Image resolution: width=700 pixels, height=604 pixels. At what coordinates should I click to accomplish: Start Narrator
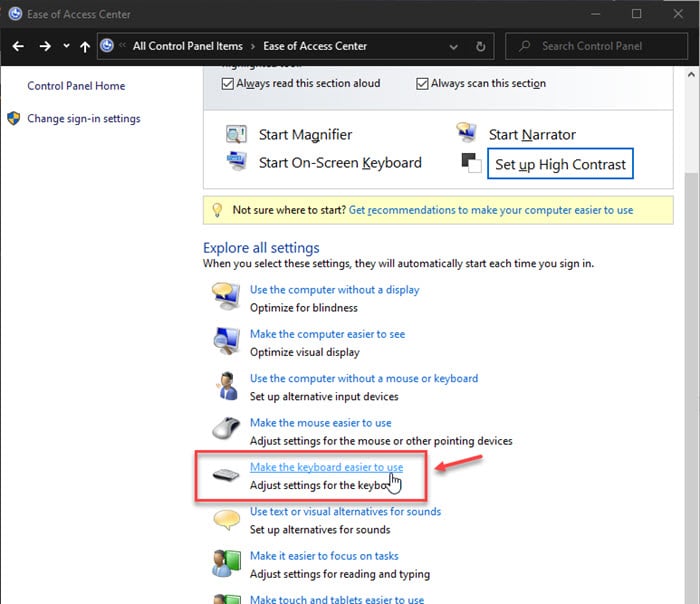point(532,134)
